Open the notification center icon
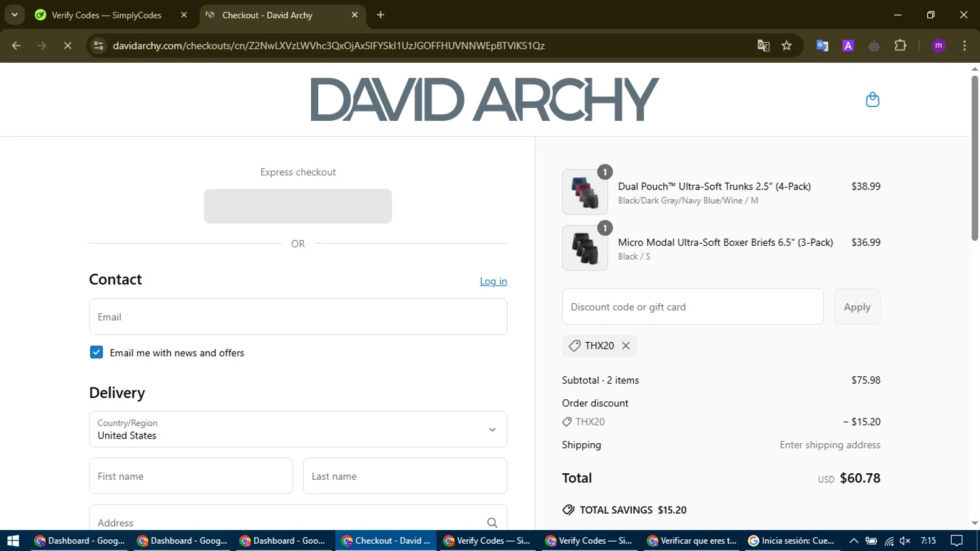Viewport: 980px width, 551px height. [x=956, y=541]
